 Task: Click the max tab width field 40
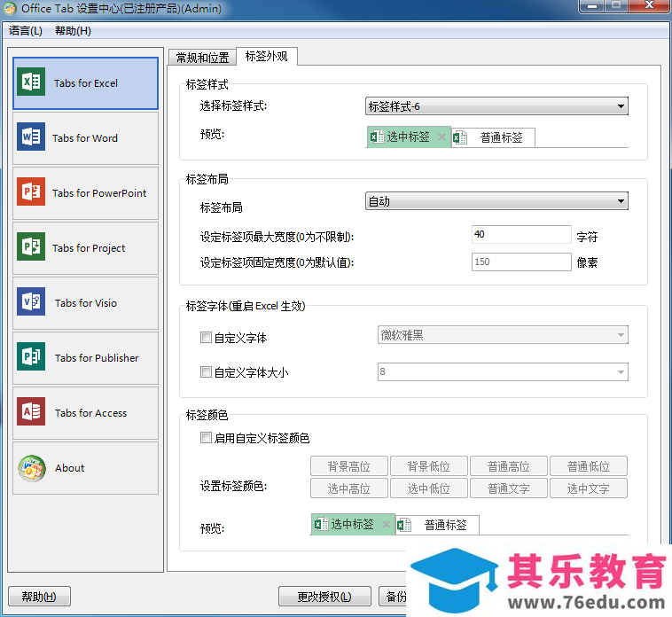521,234
